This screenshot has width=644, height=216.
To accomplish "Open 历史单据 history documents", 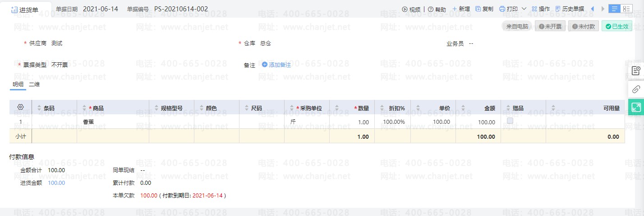I will point(570,9).
